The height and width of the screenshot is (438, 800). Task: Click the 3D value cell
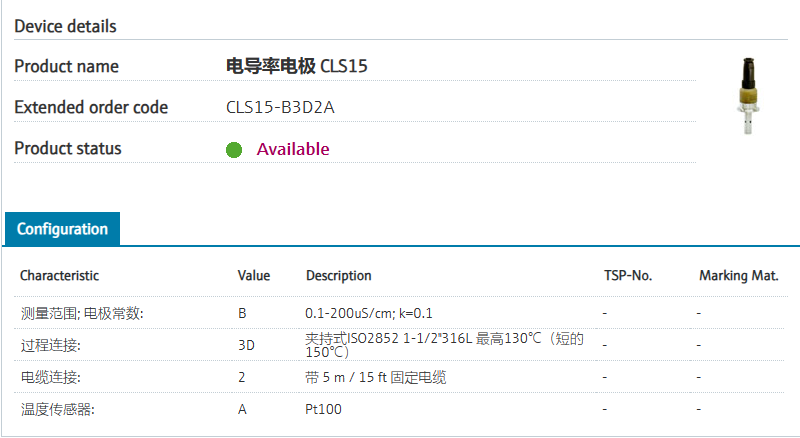[x=246, y=345]
